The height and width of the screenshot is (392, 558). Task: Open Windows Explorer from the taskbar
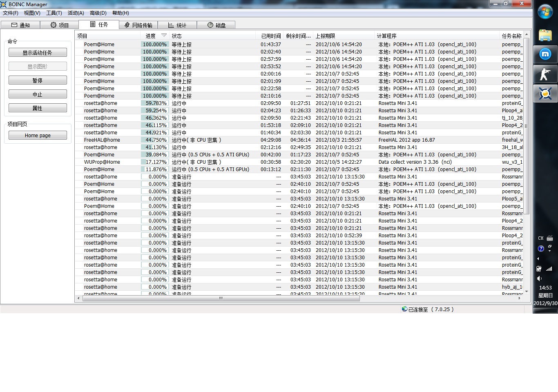545,35
